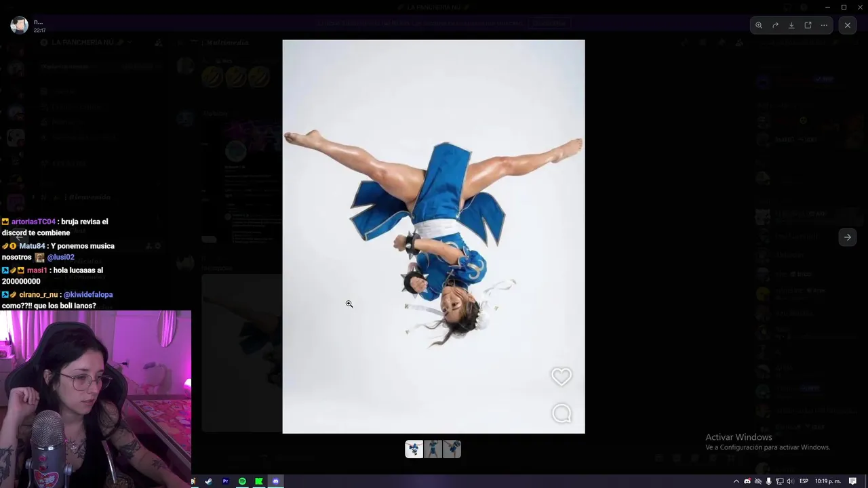Click the @lusi02 mention in chat
Viewport: 868px width, 488px height.
click(x=60, y=258)
